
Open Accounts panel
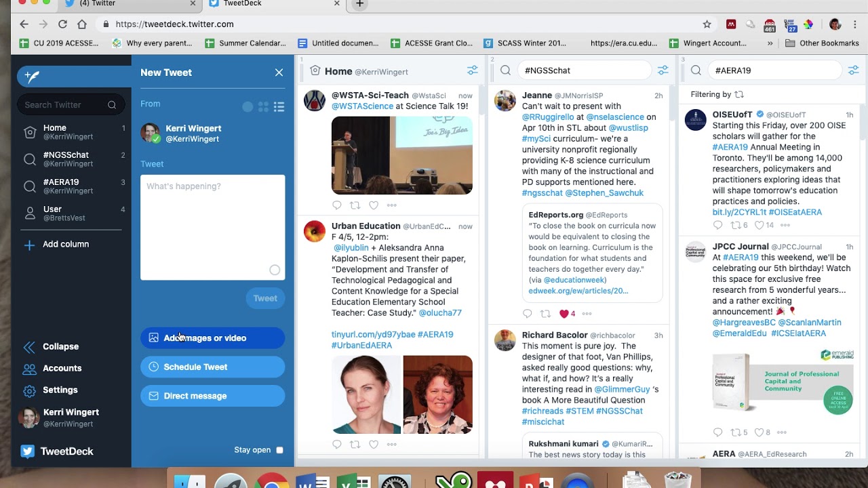tap(52, 369)
